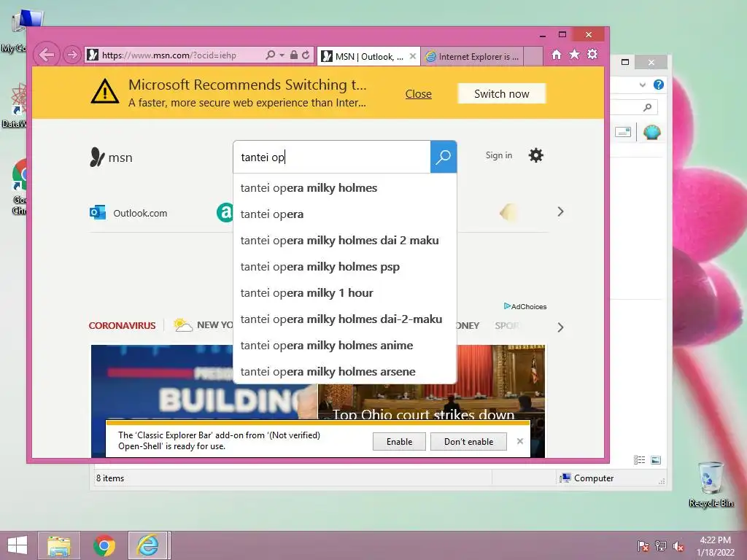Click the Action Center flag tray icon

click(x=643, y=546)
